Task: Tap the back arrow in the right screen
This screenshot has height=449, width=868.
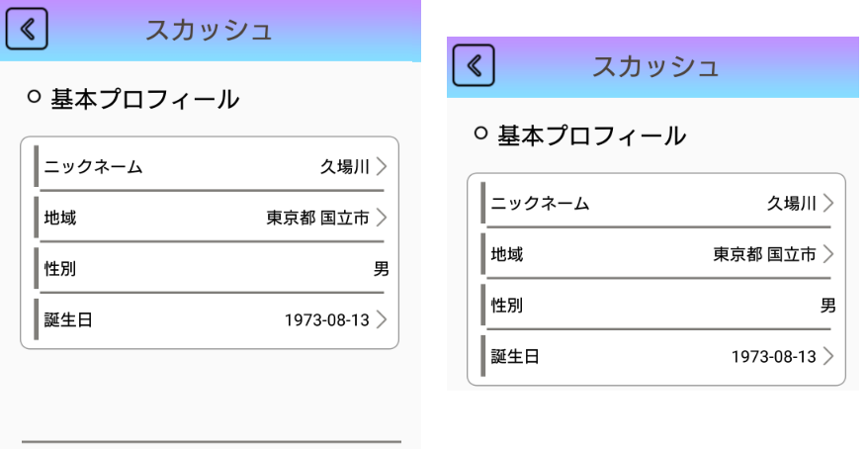Action: (474, 65)
